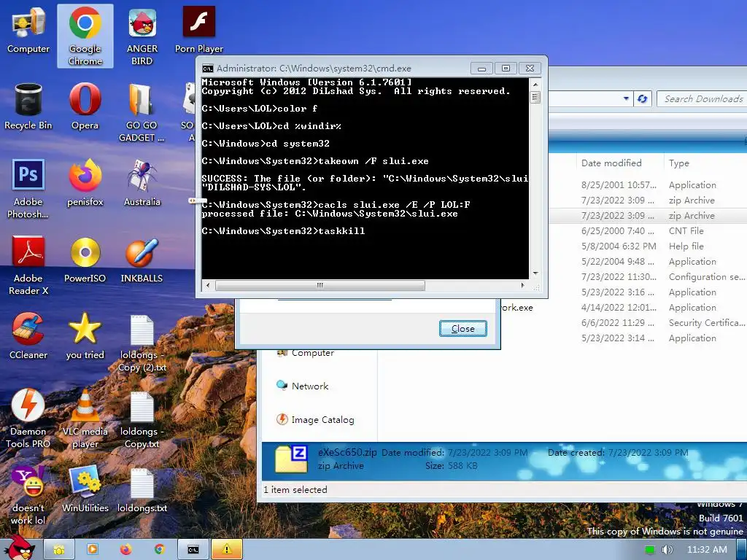Launch Opera browser from the desktop
This screenshot has width=747, height=560.
click(85, 107)
